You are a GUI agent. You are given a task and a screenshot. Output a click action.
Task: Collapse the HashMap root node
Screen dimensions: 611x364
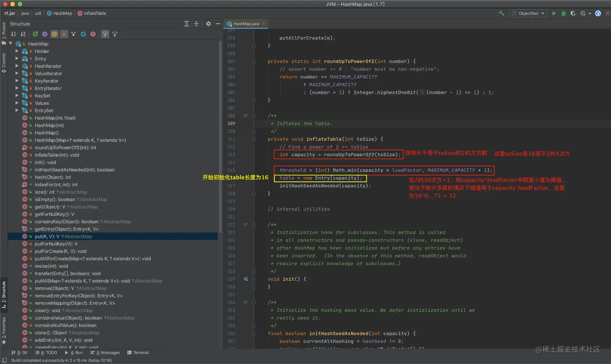tap(11, 44)
